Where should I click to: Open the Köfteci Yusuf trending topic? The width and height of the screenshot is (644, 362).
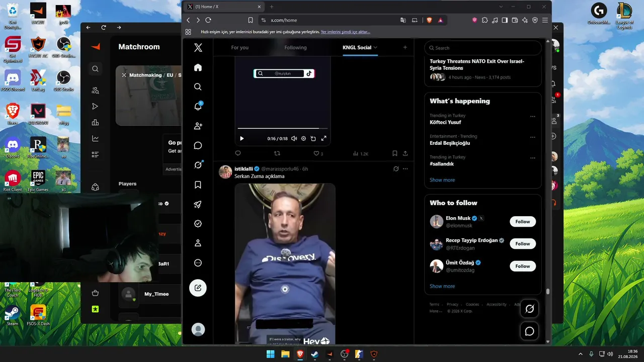[445, 122]
